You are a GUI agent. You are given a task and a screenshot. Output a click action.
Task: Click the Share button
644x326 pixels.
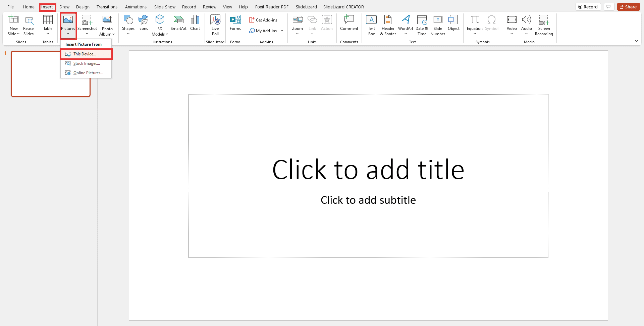coord(629,7)
